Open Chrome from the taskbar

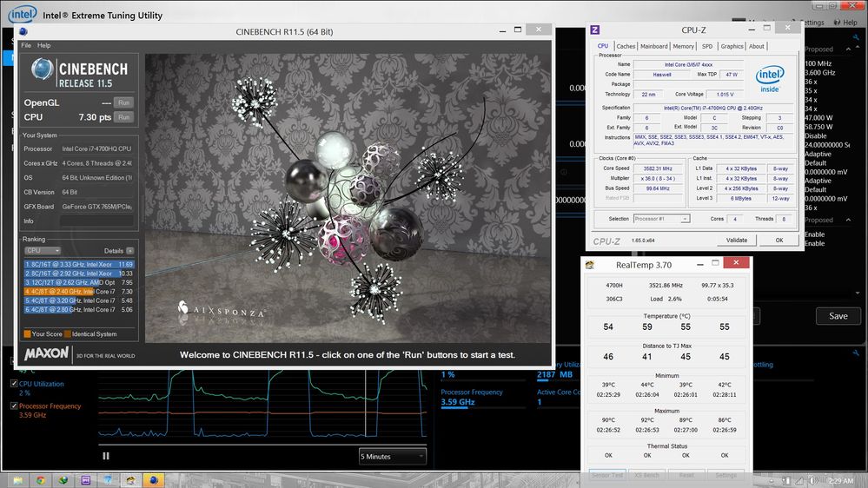(41, 480)
